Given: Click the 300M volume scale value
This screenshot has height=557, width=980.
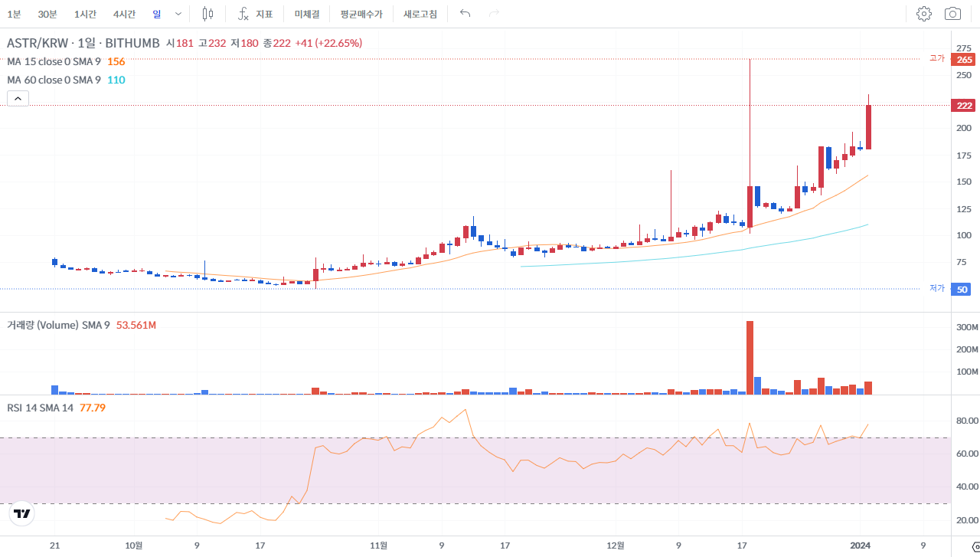Looking at the screenshot, I should coord(967,327).
